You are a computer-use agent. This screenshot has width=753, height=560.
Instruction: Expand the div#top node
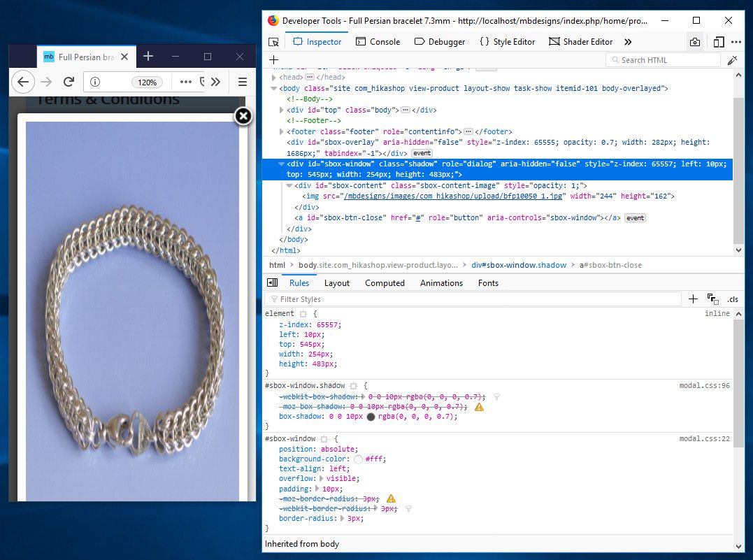point(282,110)
